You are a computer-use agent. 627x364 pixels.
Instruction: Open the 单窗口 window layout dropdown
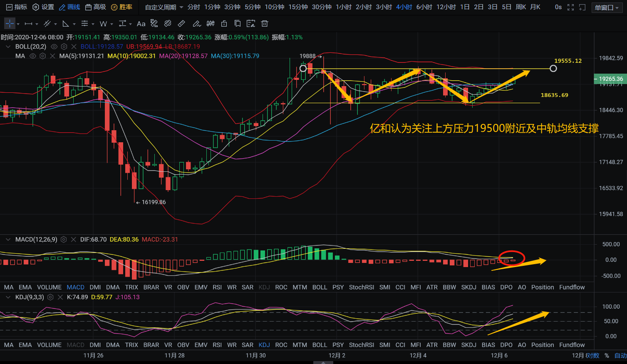pyautogui.click(x=607, y=7)
